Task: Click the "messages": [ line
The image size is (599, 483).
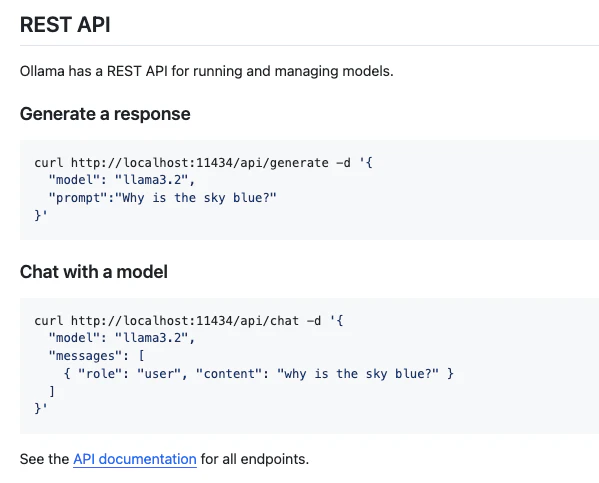Action: (x=97, y=356)
